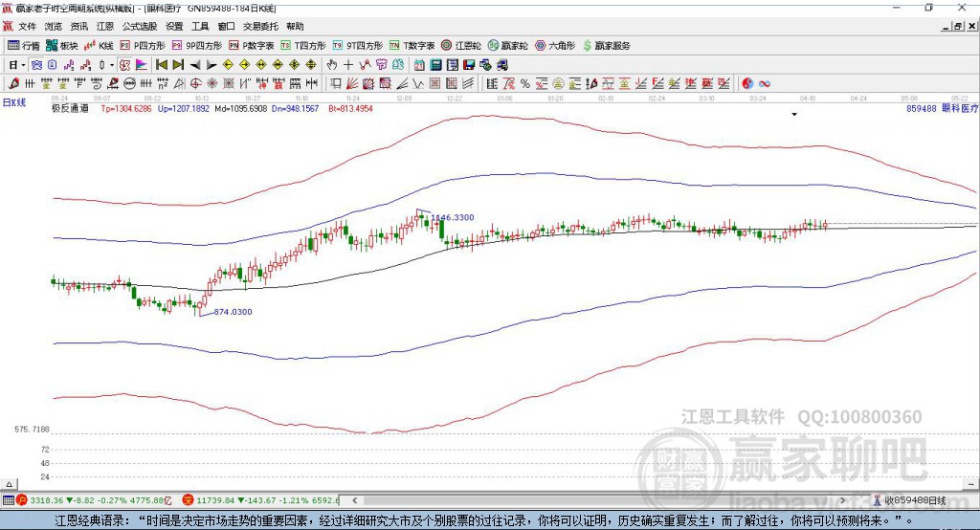Image resolution: width=980 pixels, height=530 pixels.
Task: Expand the candlestick style dropdown arrow
Action: (112, 65)
